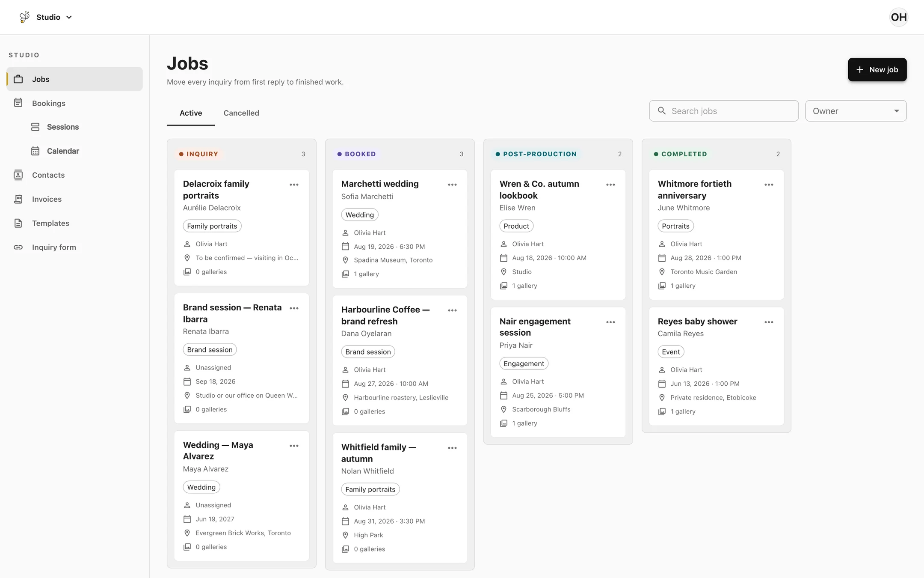Screen dimensions: 924x578
Task: Open options menu for Delacroix family portraits
Action: 294,185
